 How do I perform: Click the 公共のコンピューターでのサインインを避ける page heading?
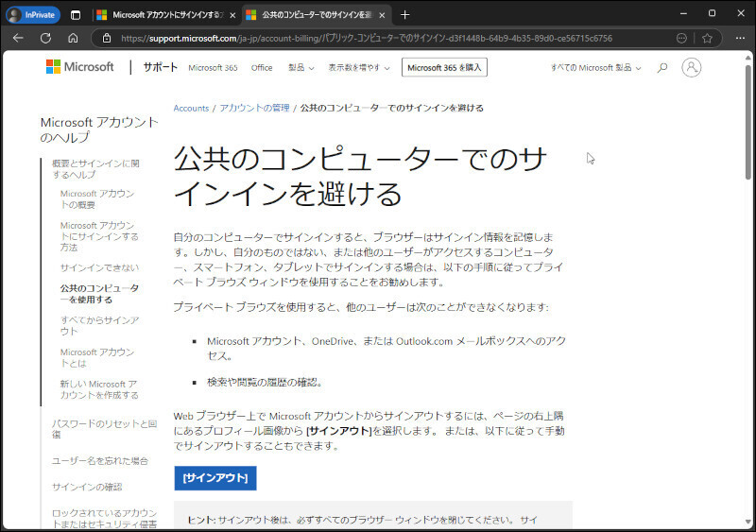[x=360, y=176]
